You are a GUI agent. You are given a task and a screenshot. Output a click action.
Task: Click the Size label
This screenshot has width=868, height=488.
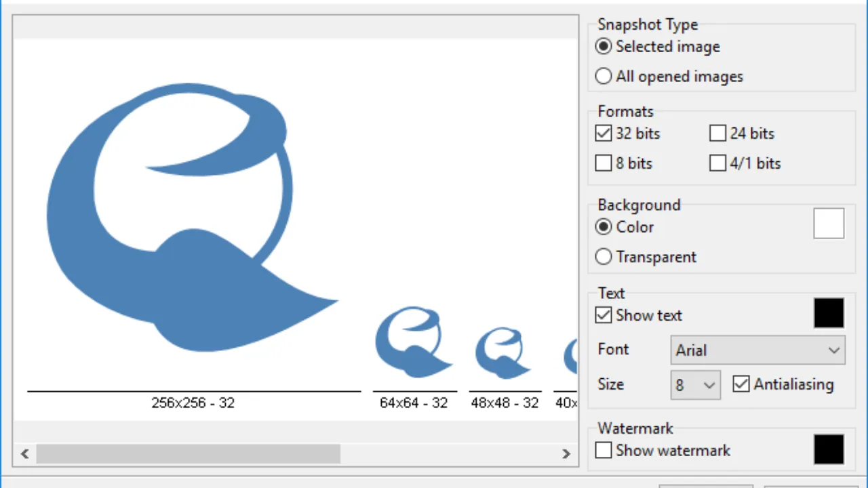(610, 384)
